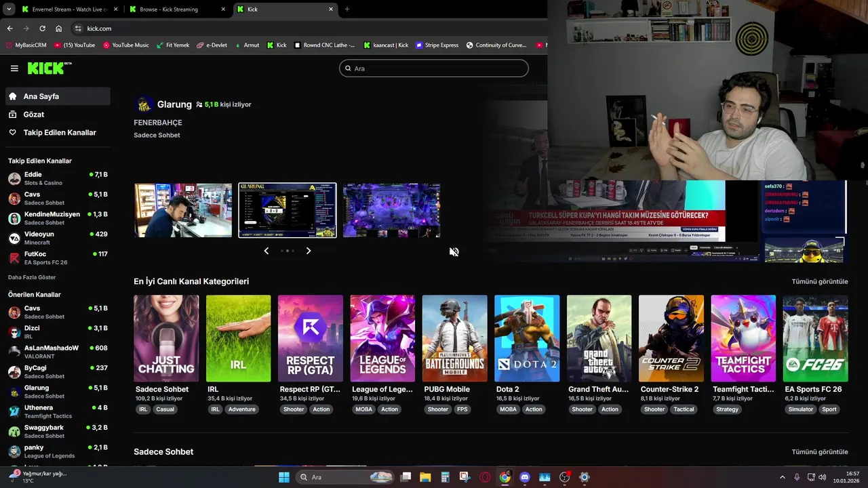
Task: Open the EA Sports FC 26 category card
Action: (816, 338)
